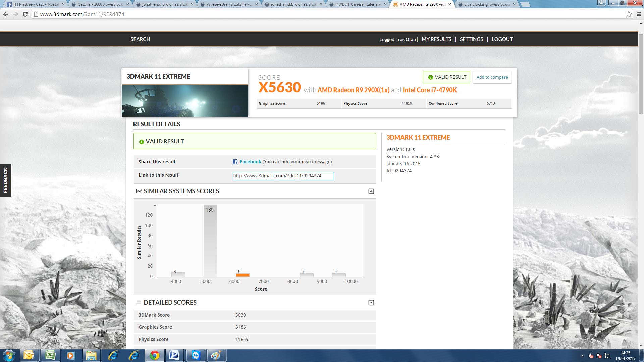Click the network connection tray icon
This screenshot has width=644, height=362.
[607, 356]
